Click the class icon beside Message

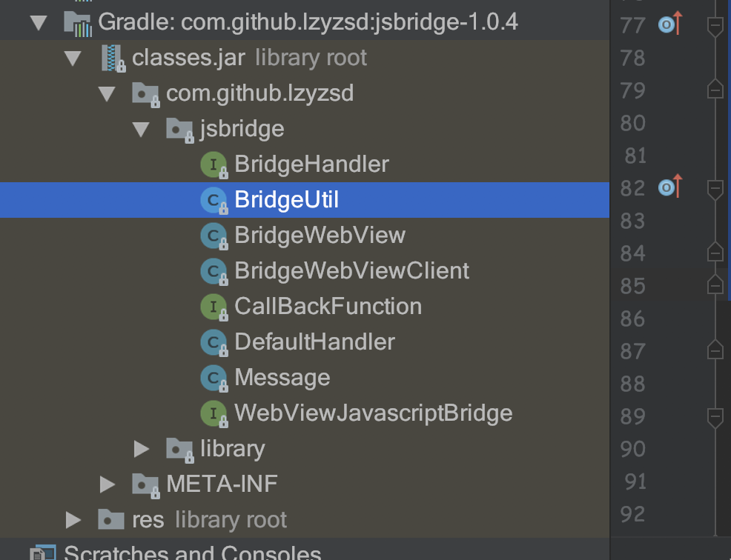coord(212,378)
